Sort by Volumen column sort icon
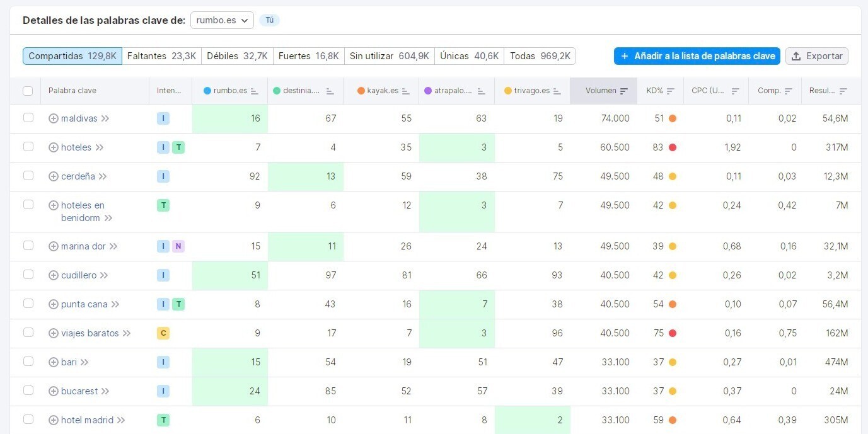This screenshot has height=434, width=868. pyautogui.click(x=624, y=91)
